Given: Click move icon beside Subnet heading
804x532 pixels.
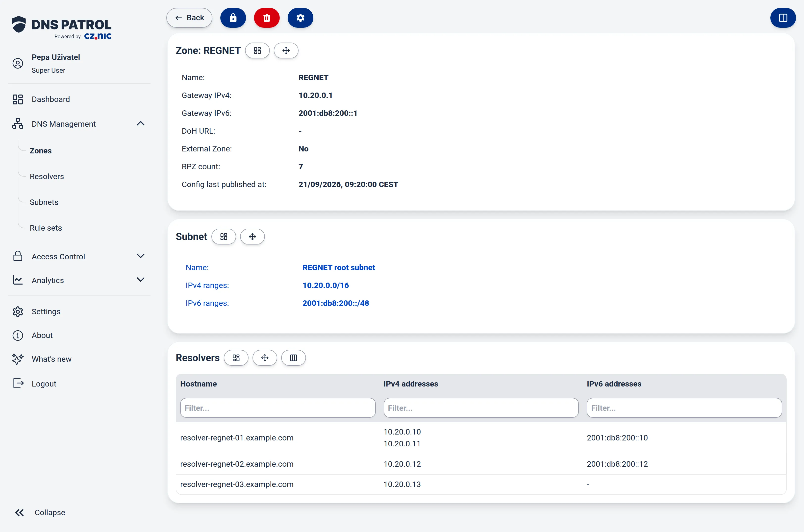Looking at the screenshot, I should tap(252, 237).
